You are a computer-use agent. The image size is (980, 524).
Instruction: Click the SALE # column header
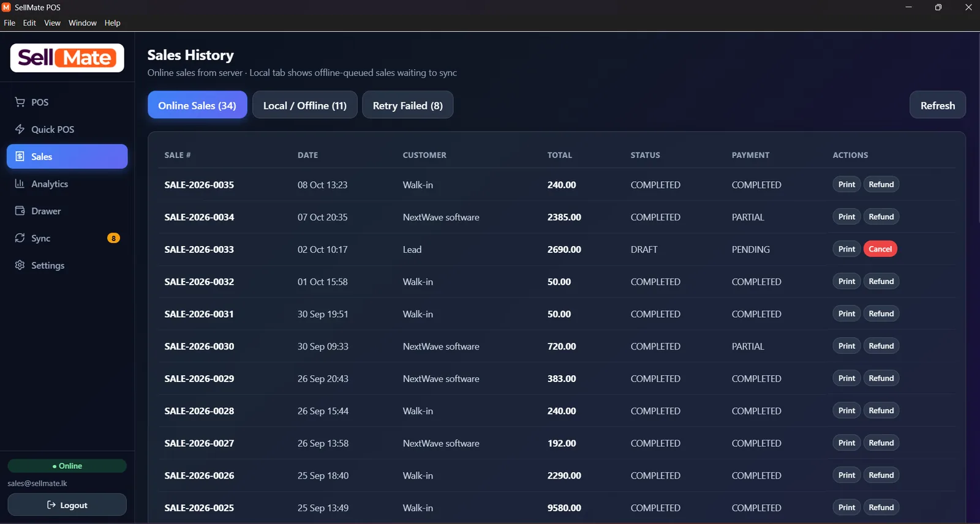[x=178, y=155]
